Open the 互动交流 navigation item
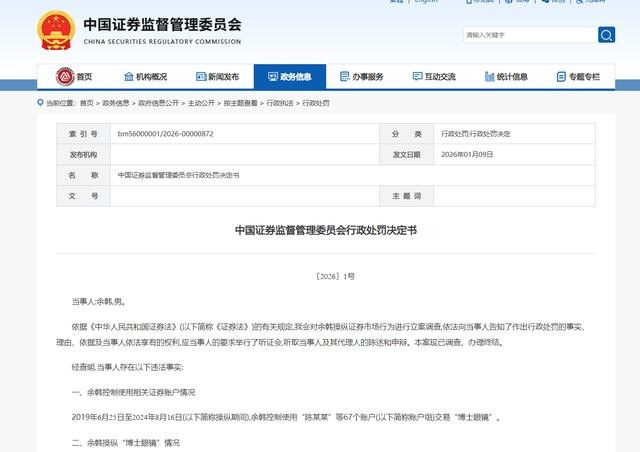Image resolution: width=640 pixels, height=452 pixels. click(x=434, y=77)
